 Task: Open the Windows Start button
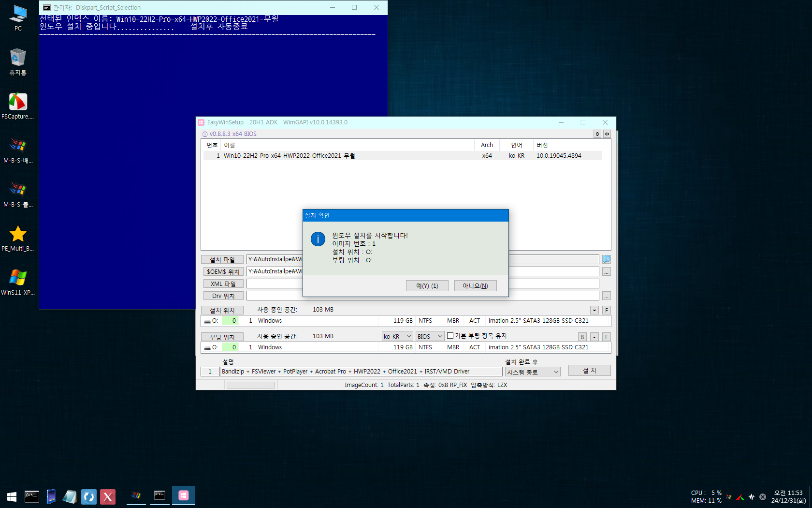click(12, 496)
